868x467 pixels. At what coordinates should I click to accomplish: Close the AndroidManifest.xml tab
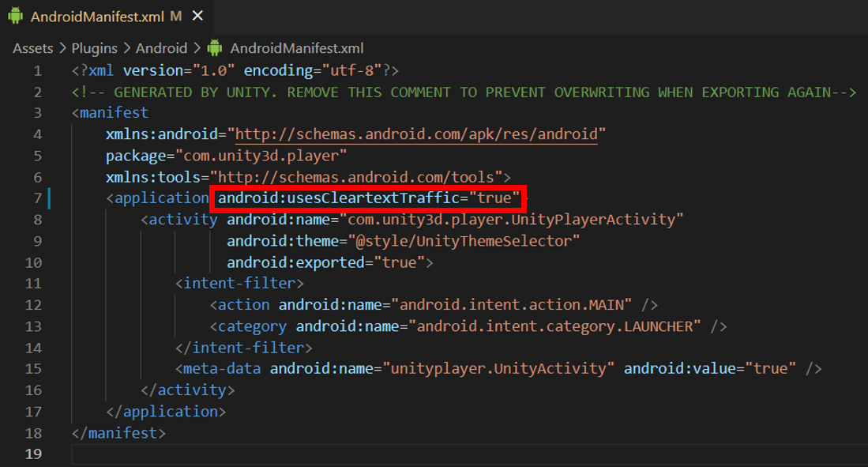197,16
